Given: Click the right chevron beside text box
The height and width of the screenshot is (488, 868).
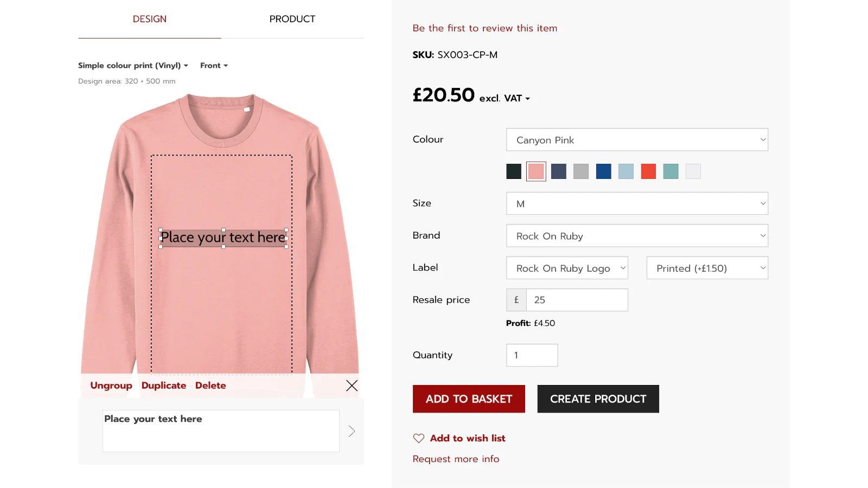Looking at the screenshot, I should point(352,431).
